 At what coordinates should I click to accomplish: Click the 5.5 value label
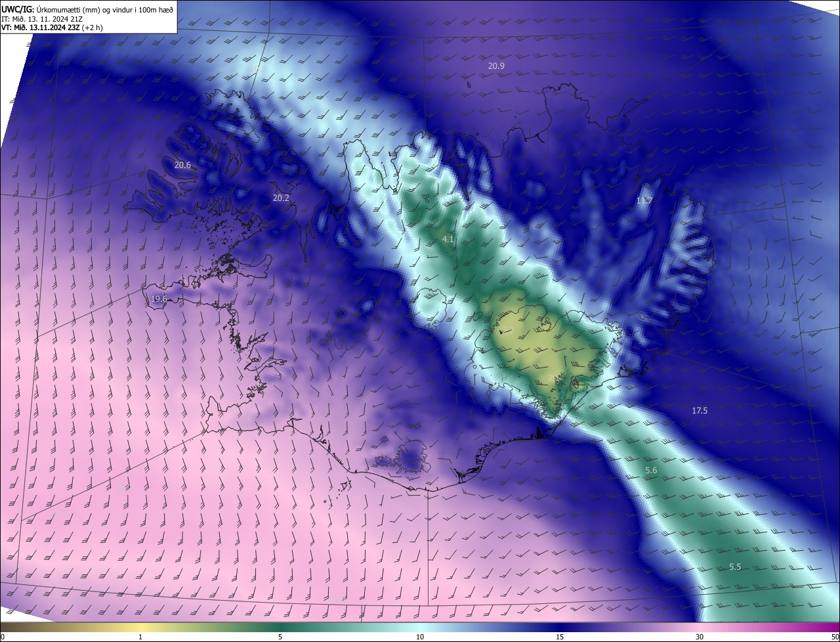tap(735, 567)
